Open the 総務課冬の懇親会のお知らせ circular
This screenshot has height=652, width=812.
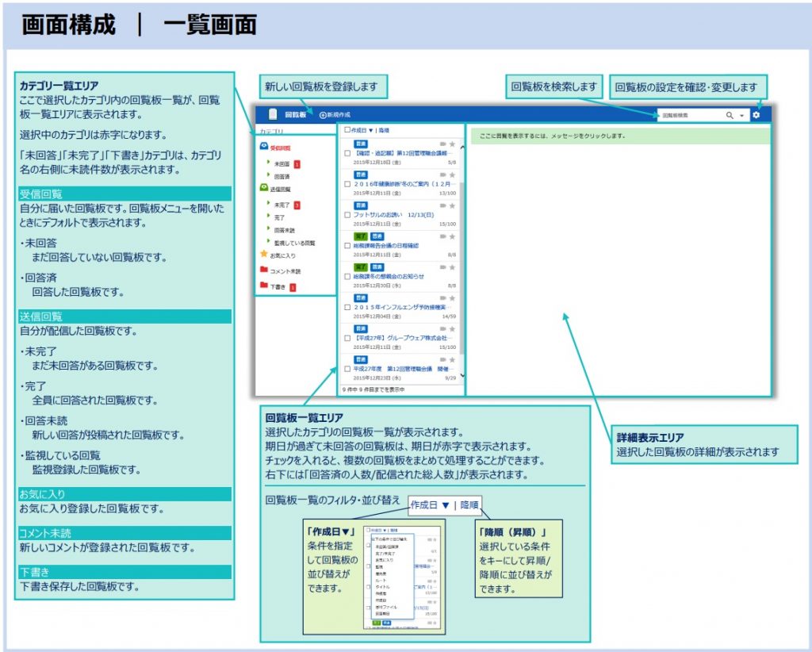pyautogui.click(x=389, y=277)
